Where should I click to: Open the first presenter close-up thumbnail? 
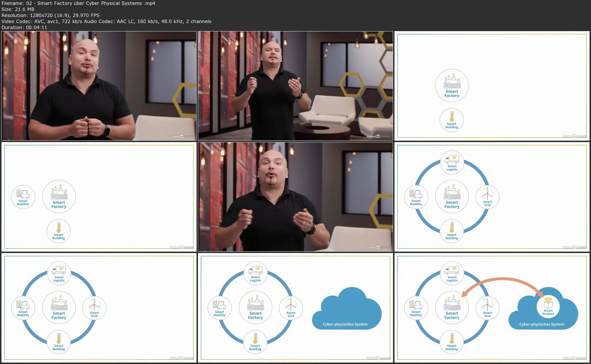tap(99, 86)
